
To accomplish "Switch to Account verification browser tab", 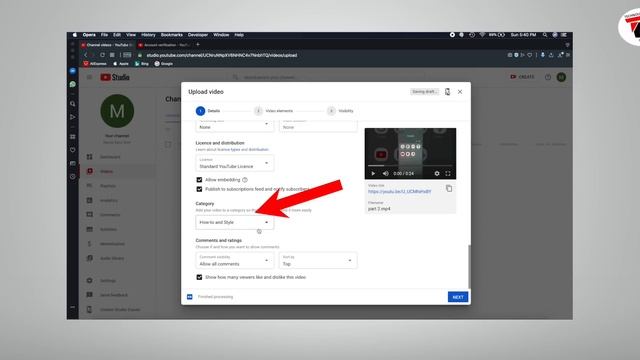I will coord(164,45).
